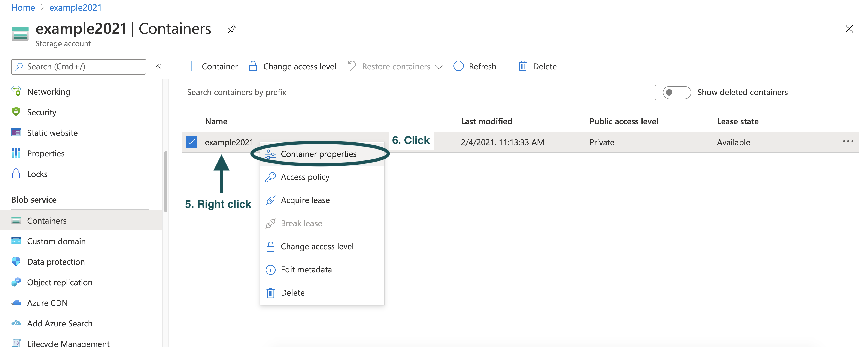The image size is (868, 347).
Task: Click the Networking sidebar icon
Action: [x=16, y=91]
